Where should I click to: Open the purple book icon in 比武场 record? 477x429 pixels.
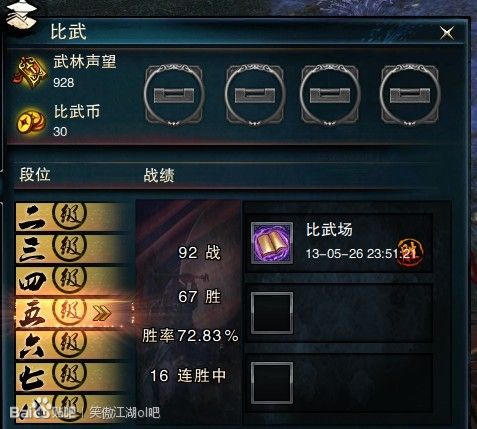[272, 243]
